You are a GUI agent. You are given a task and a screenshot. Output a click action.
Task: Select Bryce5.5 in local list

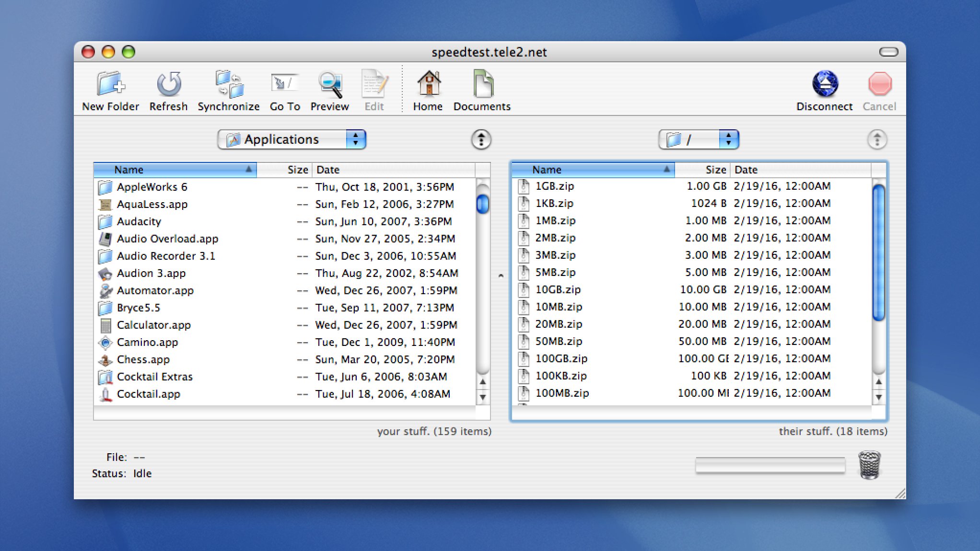[x=284, y=308]
